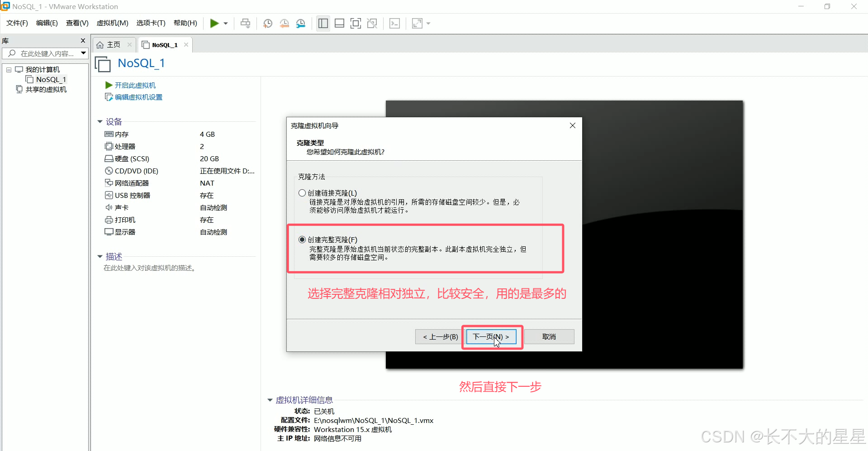Image resolution: width=868 pixels, height=451 pixels.
Task: Click the 打印机 printer device icon
Action: pyautogui.click(x=109, y=220)
